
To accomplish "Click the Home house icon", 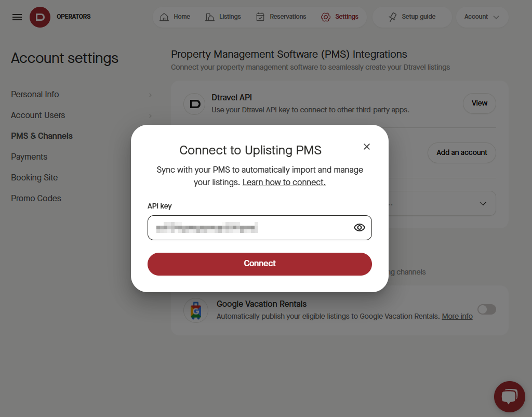I will coord(164,17).
